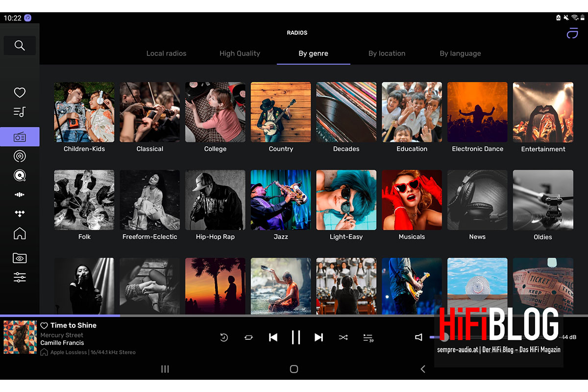Image resolution: width=588 pixels, height=392 pixels.
Task: Open the Jazz genre thumbnail
Action: (x=281, y=200)
